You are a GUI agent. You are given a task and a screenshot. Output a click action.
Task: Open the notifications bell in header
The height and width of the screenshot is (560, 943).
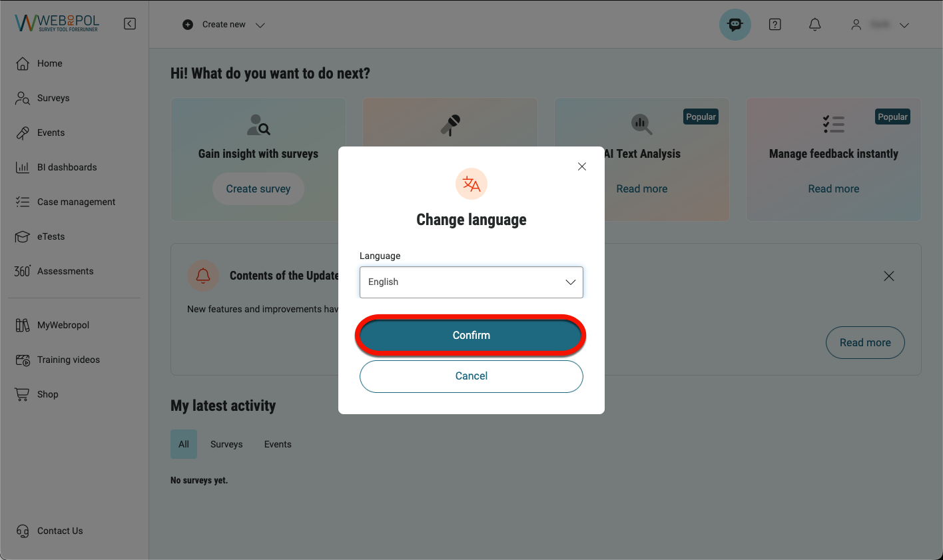click(814, 25)
